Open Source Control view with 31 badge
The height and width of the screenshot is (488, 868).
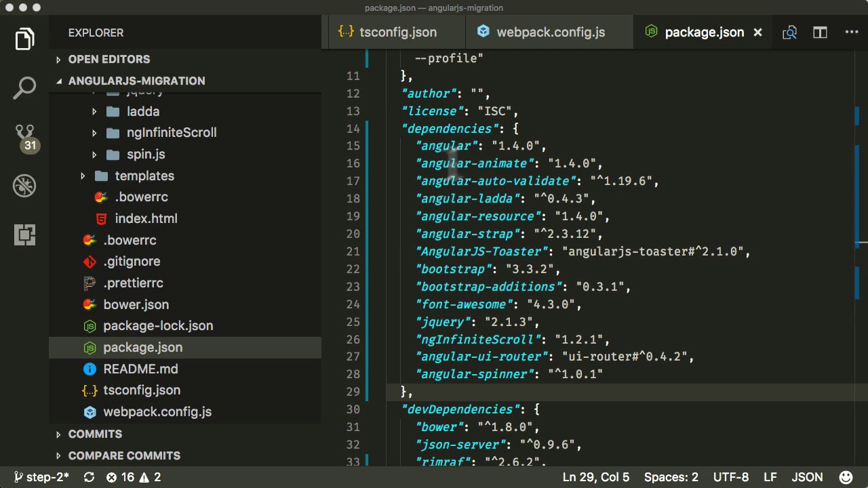tap(24, 136)
